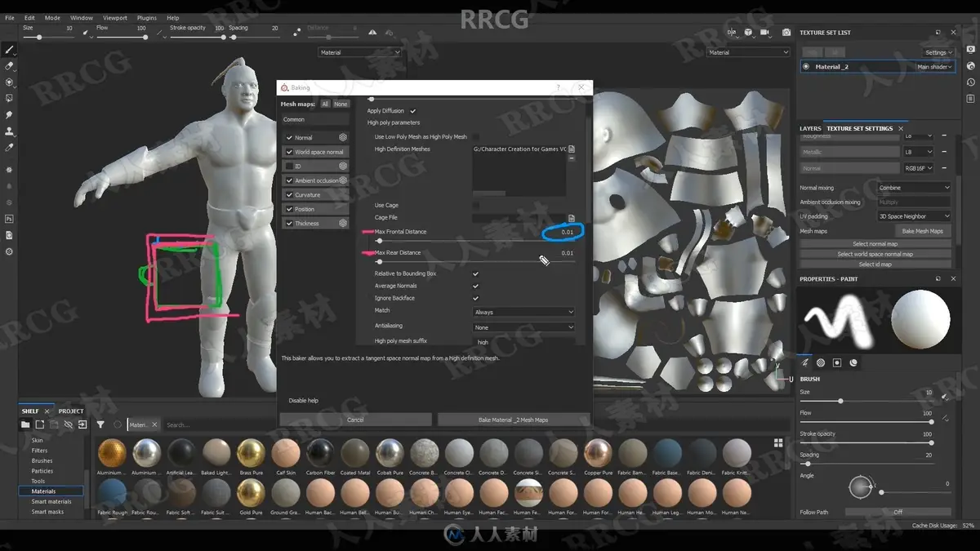Click the video camera view icon
This screenshot has height=551, width=980.
click(x=766, y=32)
